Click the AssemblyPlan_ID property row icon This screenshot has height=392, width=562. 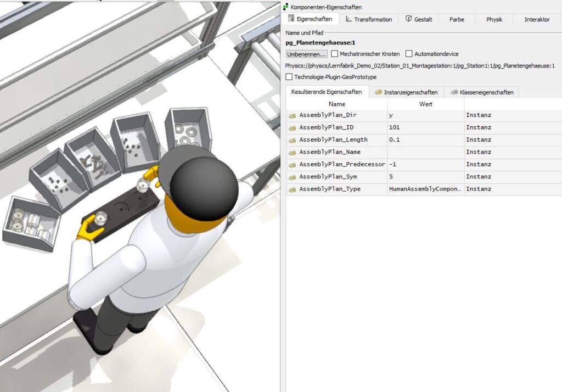pos(292,127)
